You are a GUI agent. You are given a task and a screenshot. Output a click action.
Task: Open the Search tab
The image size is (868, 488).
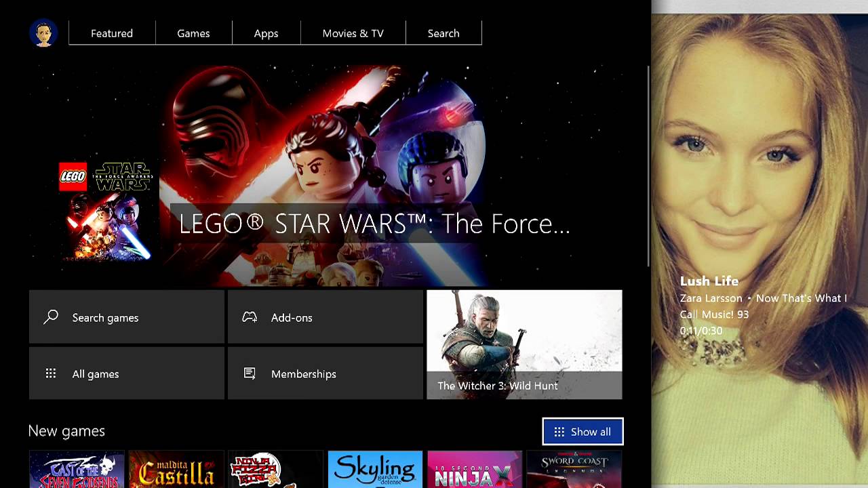(x=443, y=33)
